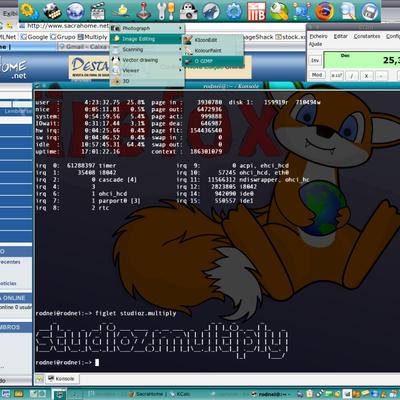Select the Image Editing menu entry
This screenshot has height=400, width=400.
[147, 39]
